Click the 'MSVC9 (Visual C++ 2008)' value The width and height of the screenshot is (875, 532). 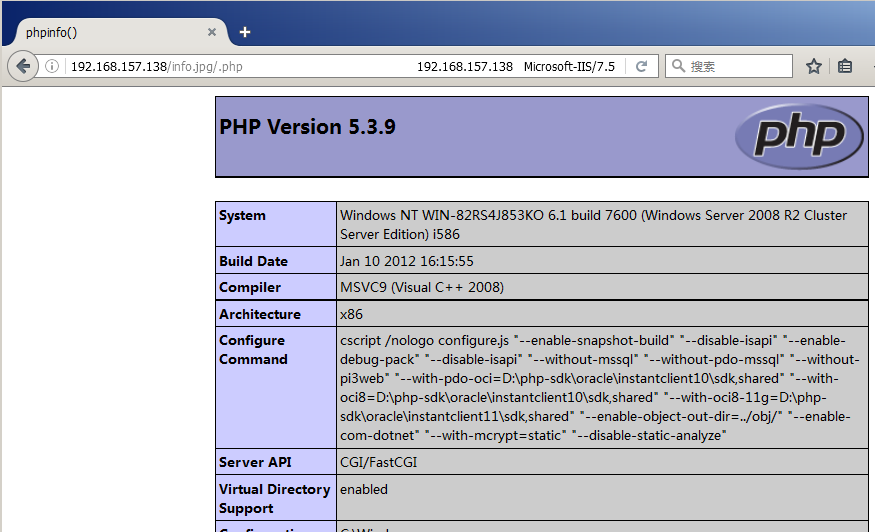coord(422,287)
